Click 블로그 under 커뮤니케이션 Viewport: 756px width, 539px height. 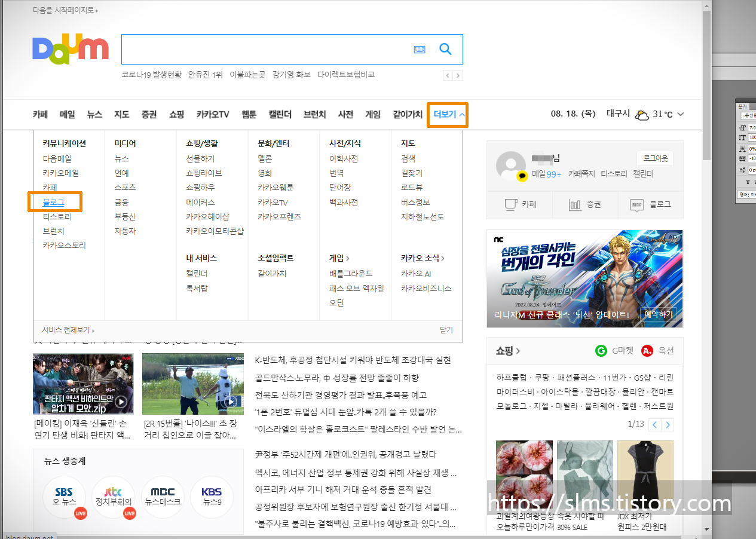pyautogui.click(x=54, y=203)
